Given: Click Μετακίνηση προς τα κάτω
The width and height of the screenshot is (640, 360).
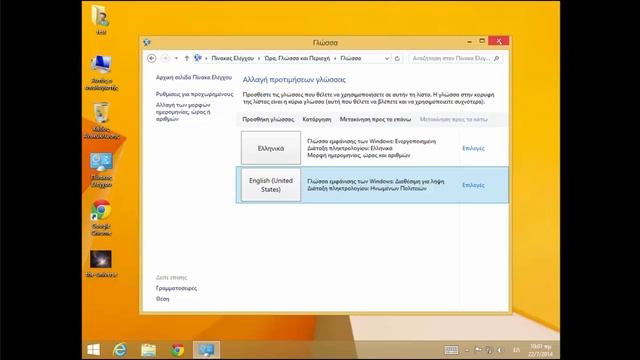Looking at the screenshot, I should [453, 119].
